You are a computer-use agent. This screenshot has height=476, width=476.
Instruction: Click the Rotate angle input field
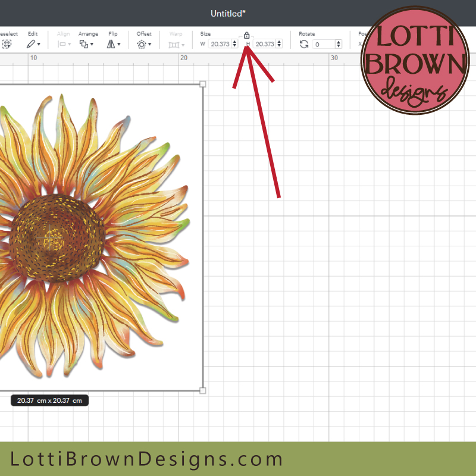pos(324,44)
